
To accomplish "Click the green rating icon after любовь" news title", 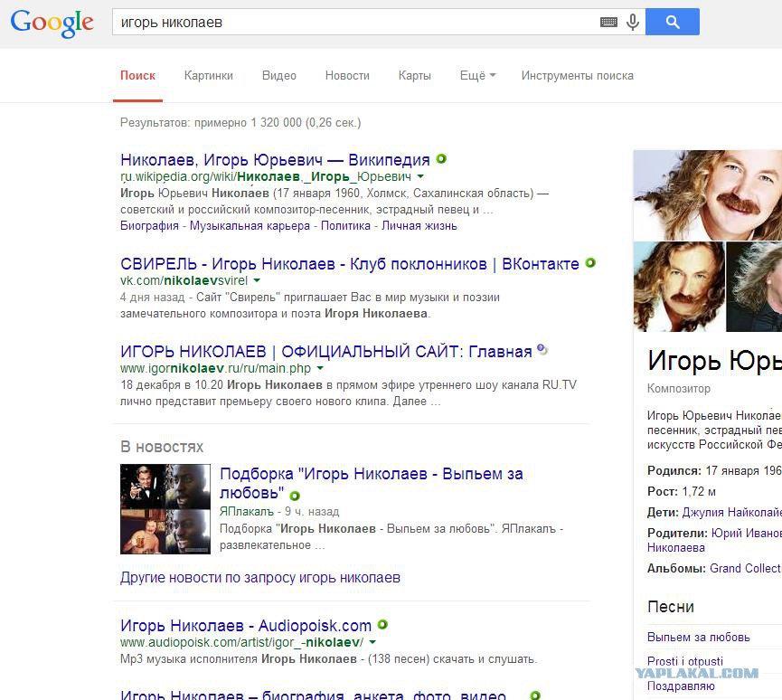I will (295, 496).
